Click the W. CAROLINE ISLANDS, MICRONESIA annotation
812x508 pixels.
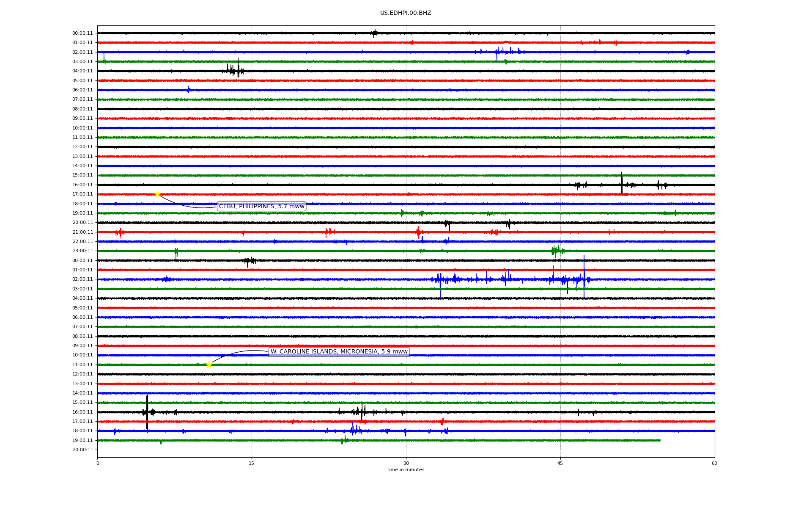tap(339, 352)
